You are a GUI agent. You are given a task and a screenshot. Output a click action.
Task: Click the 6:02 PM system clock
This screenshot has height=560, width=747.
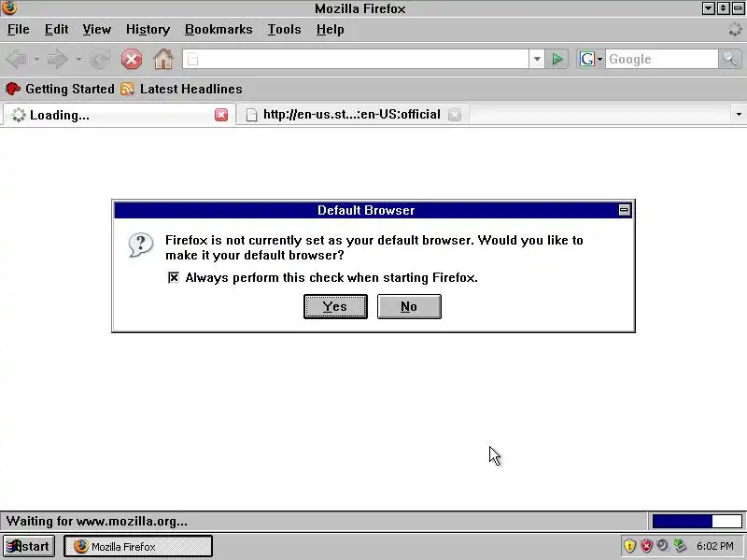[x=714, y=546]
